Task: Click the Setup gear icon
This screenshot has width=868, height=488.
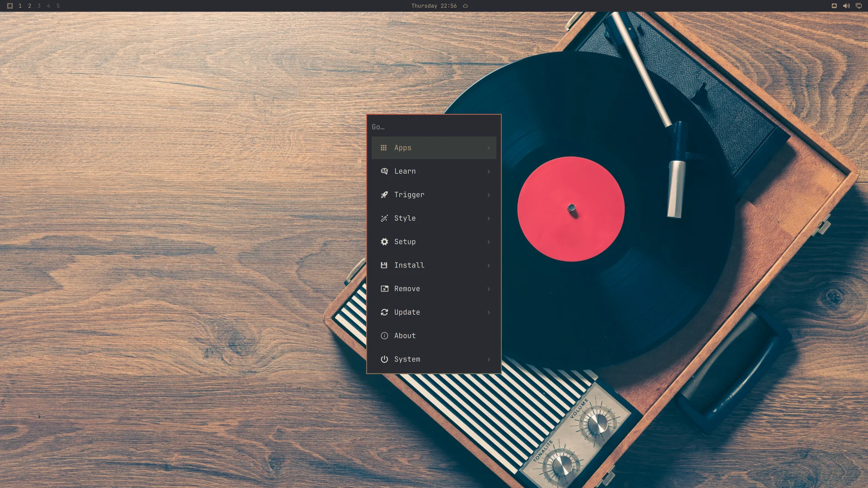Action: click(x=384, y=242)
